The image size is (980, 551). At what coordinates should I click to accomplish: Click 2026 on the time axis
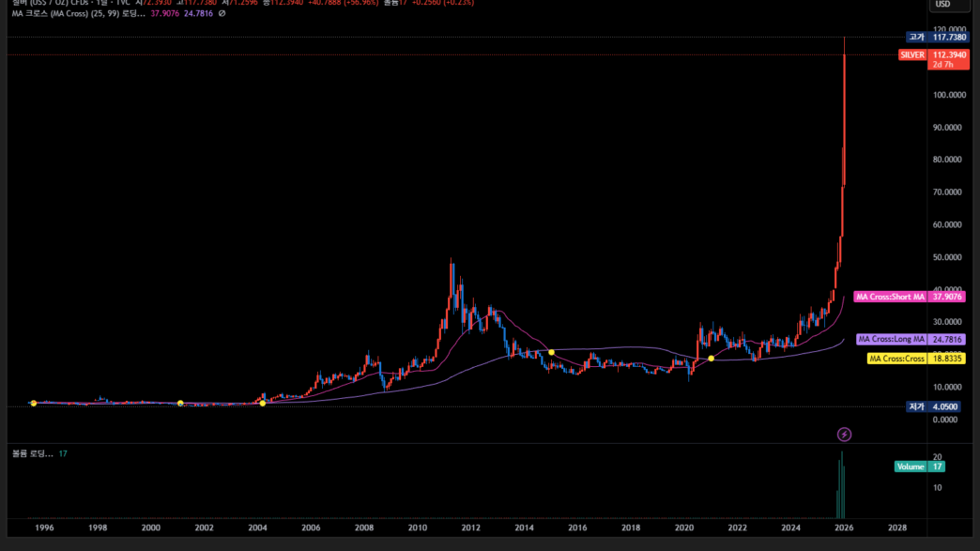point(844,528)
